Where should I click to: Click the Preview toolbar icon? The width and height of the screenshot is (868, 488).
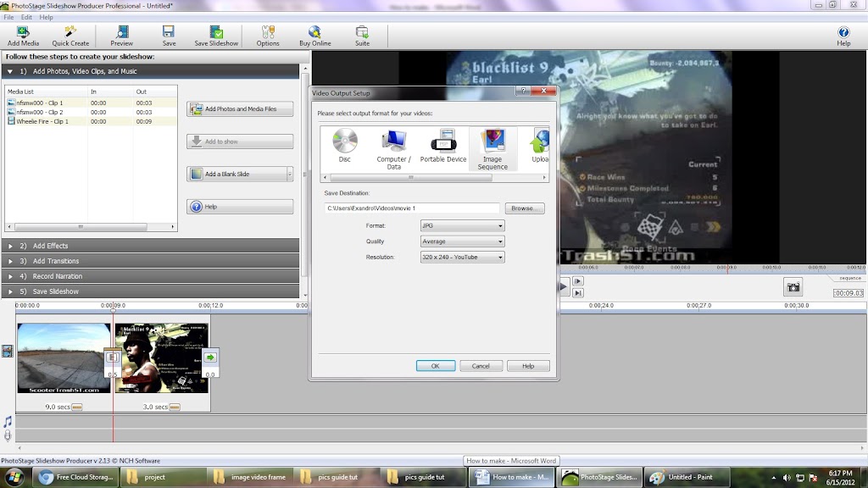(x=122, y=36)
